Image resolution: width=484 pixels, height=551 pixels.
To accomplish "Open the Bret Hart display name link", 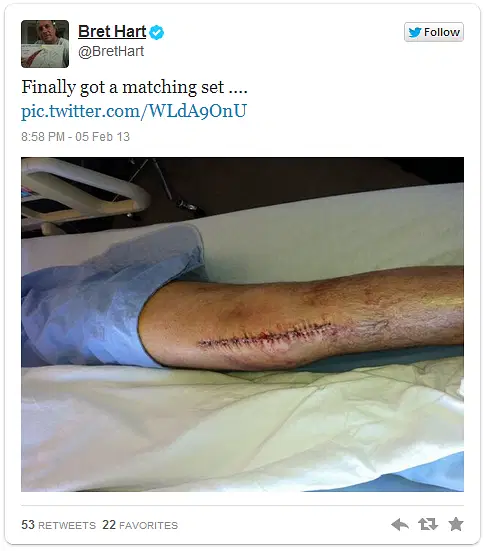I will 112,32.
